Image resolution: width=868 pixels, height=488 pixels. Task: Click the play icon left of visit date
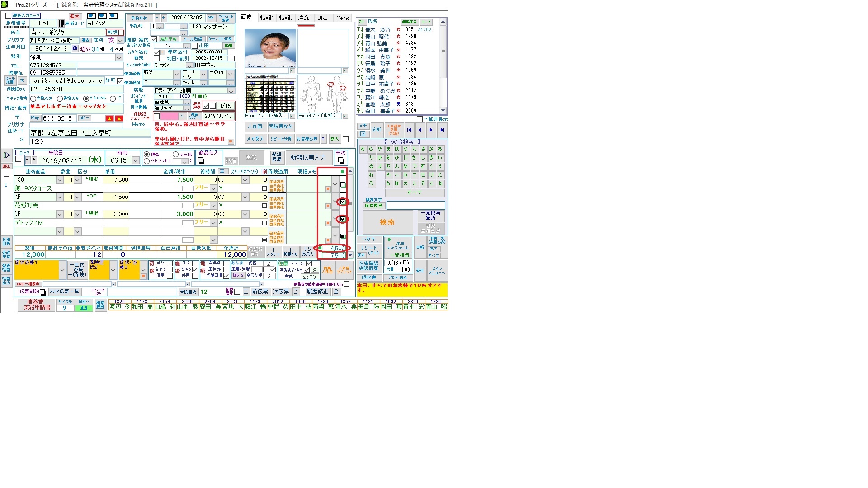7,155
